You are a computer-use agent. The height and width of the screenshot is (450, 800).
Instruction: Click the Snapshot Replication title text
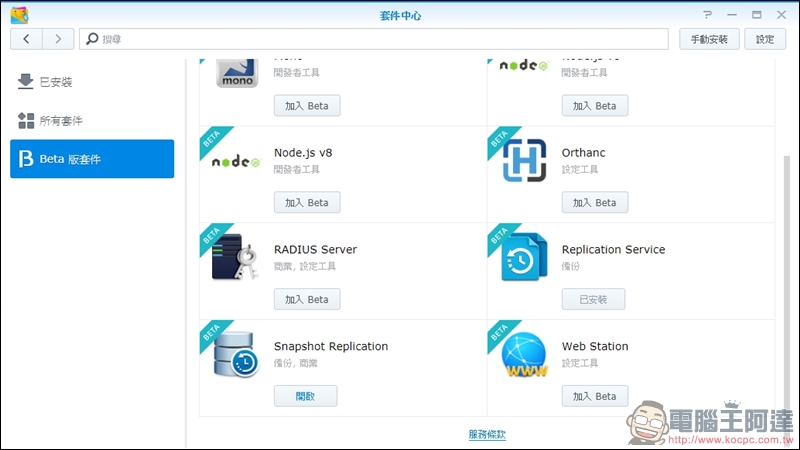pos(331,346)
